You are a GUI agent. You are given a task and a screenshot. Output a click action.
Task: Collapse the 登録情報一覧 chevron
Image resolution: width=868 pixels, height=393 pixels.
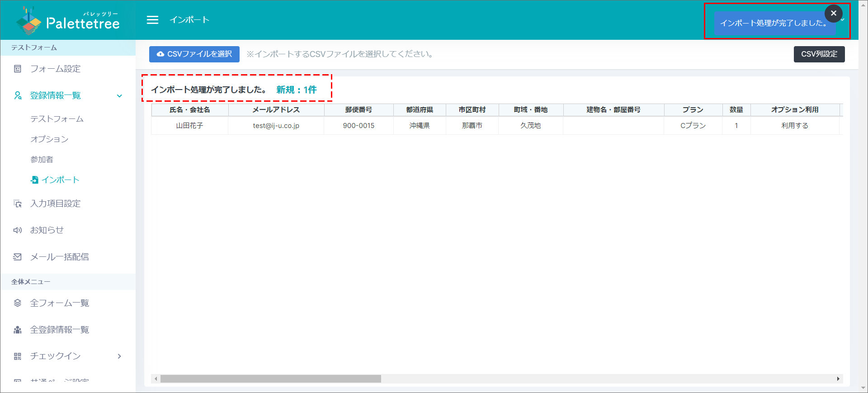[x=119, y=96]
